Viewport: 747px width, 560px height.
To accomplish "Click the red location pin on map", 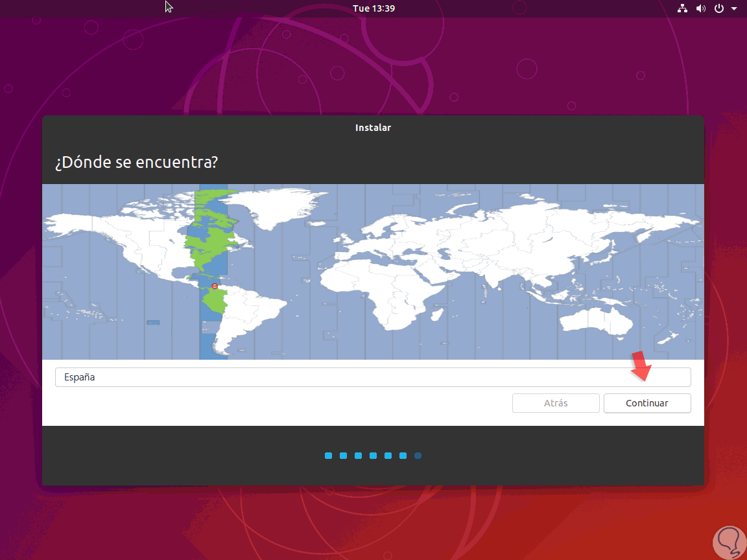I will (x=215, y=286).
